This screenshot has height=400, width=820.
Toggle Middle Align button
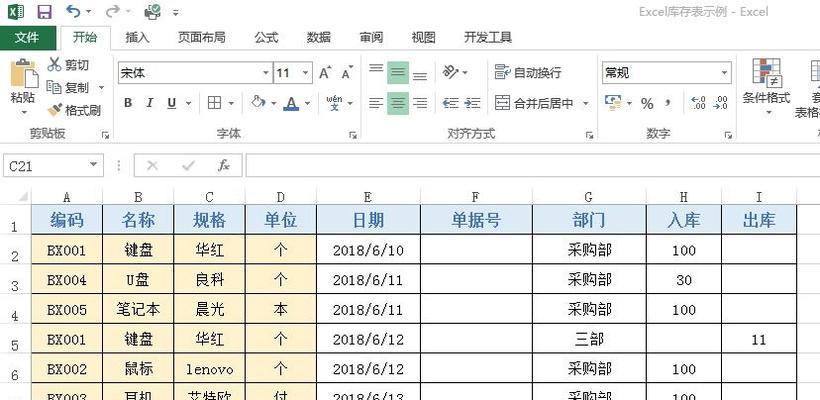click(398, 73)
